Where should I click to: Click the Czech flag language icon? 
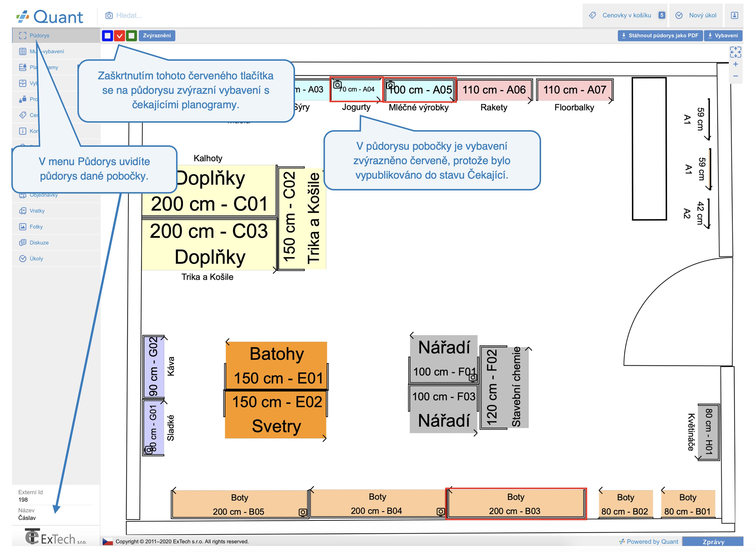pyautogui.click(x=108, y=542)
